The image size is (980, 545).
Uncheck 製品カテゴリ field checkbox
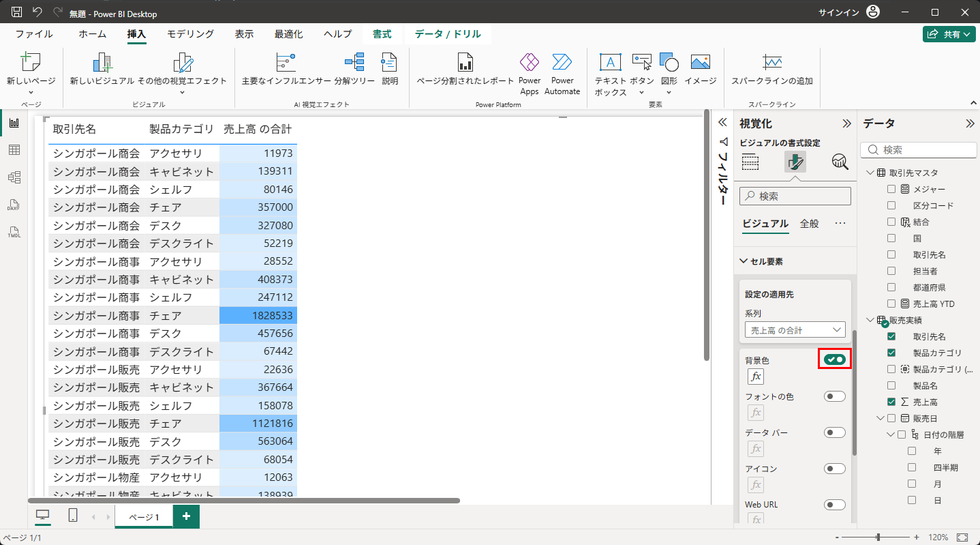tap(891, 353)
